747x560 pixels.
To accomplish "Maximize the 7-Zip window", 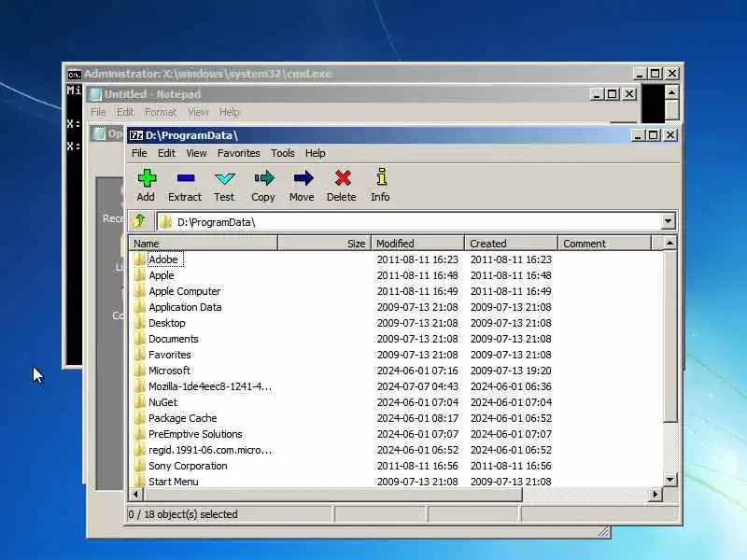I will coord(654,135).
